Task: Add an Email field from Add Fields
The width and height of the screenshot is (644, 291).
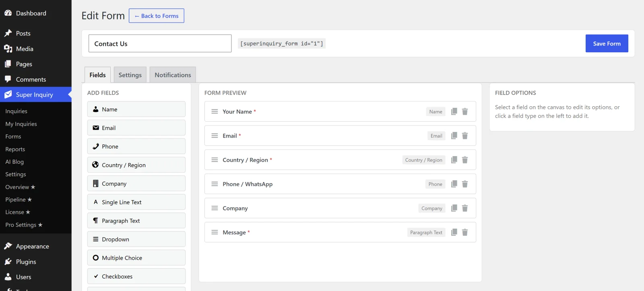Action: [136, 128]
